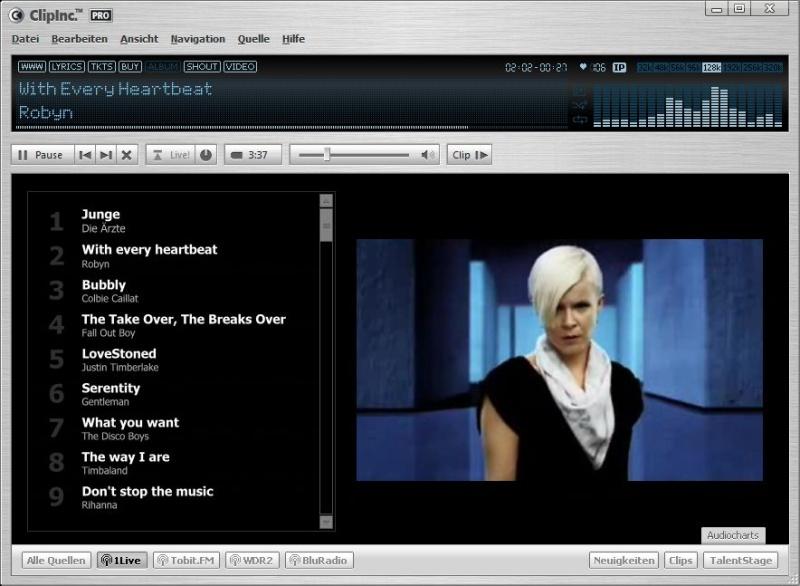Open the Hilfe menu
800x586 pixels.
click(293, 39)
